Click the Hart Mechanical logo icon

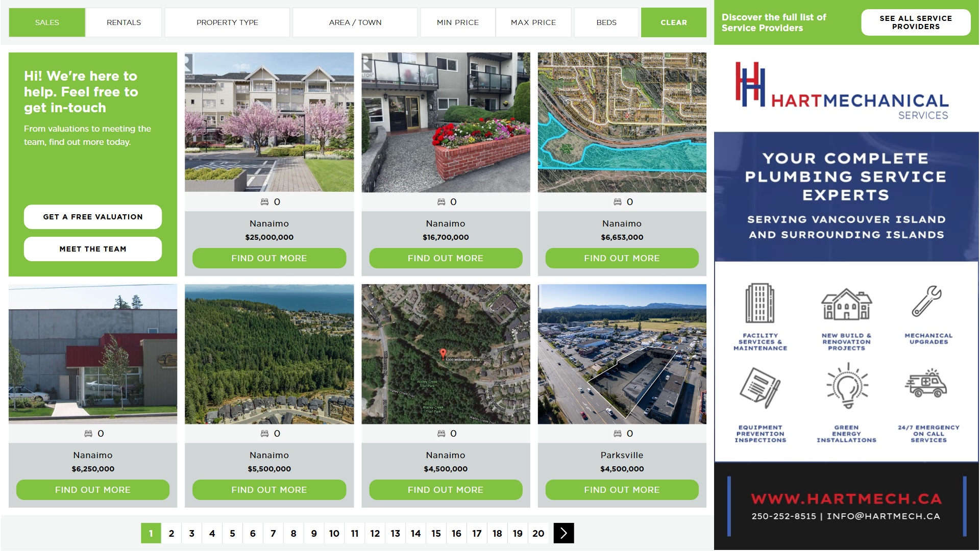pyautogui.click(x=750, y=85)
